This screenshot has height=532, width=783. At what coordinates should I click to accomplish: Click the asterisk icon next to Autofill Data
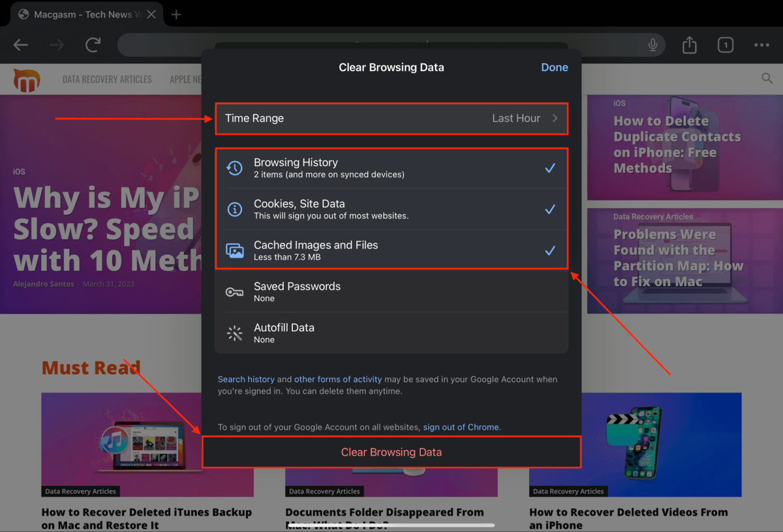(235, 333)
